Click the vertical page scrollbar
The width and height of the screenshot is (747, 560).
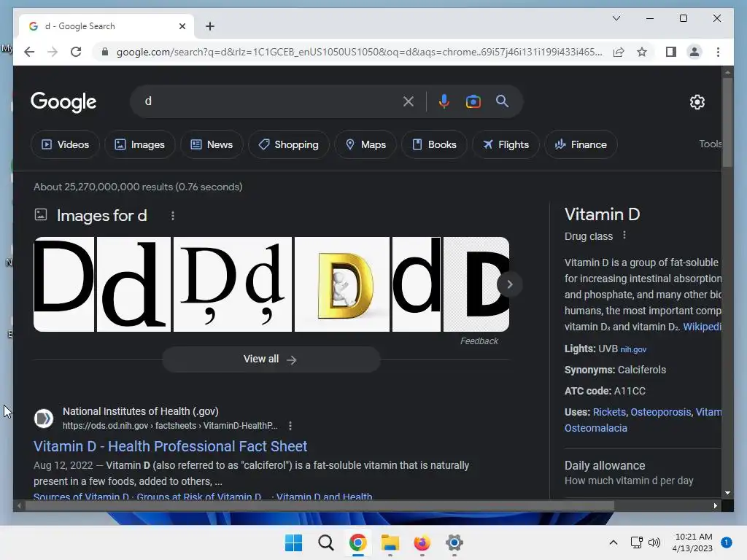tap(727, 122)
